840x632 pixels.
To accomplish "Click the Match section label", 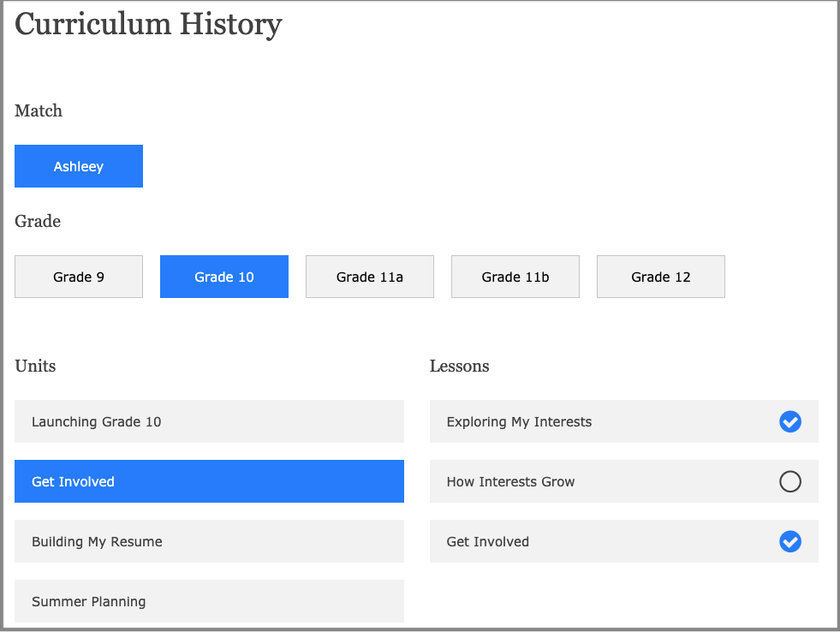I will (39, 110).
